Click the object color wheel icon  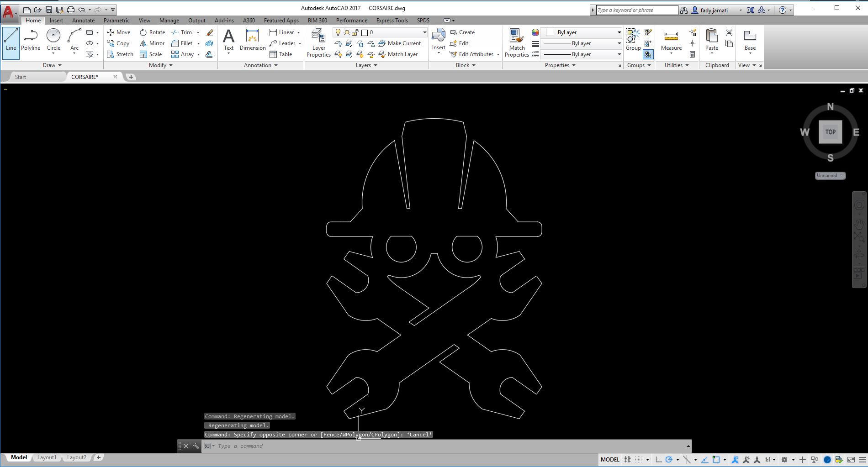[x=535, y=32]
